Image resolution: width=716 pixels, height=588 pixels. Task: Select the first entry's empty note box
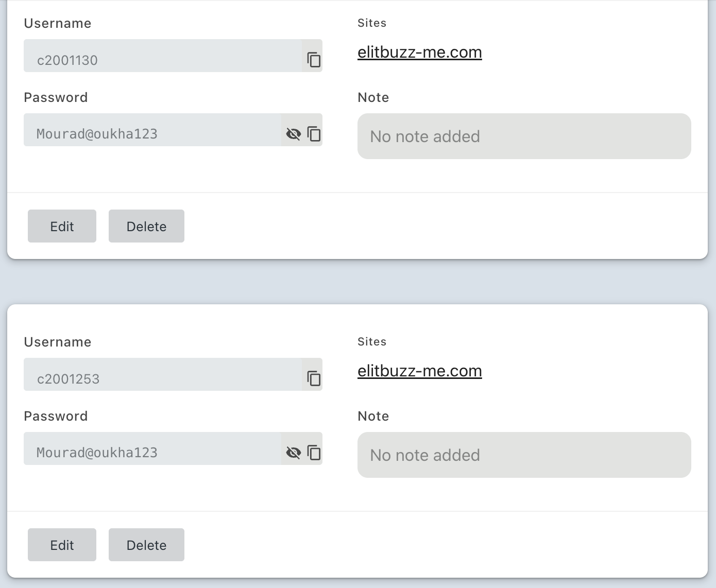pos(524,136)
